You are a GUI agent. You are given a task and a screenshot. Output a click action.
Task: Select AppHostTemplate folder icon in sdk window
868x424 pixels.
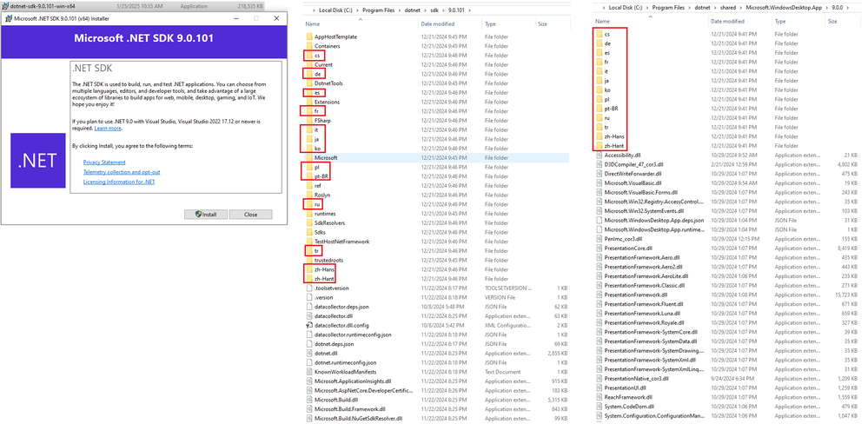tap(309, 36)
